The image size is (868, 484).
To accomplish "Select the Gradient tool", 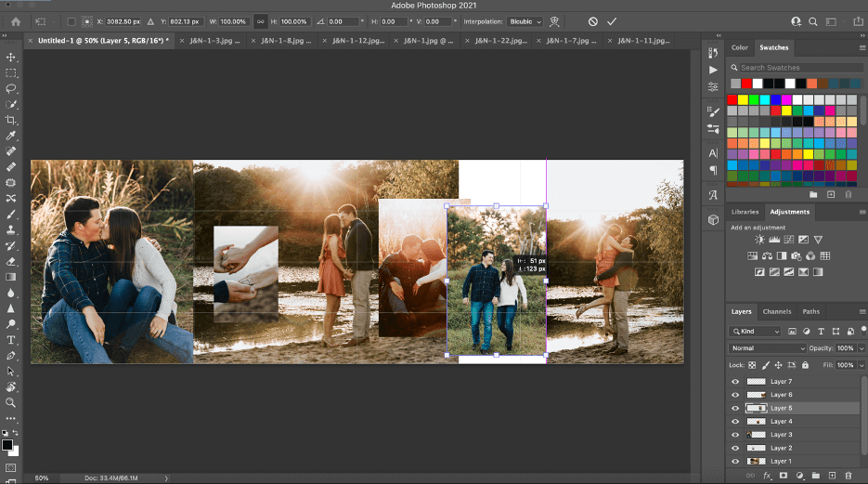I will tap(10, 277).
